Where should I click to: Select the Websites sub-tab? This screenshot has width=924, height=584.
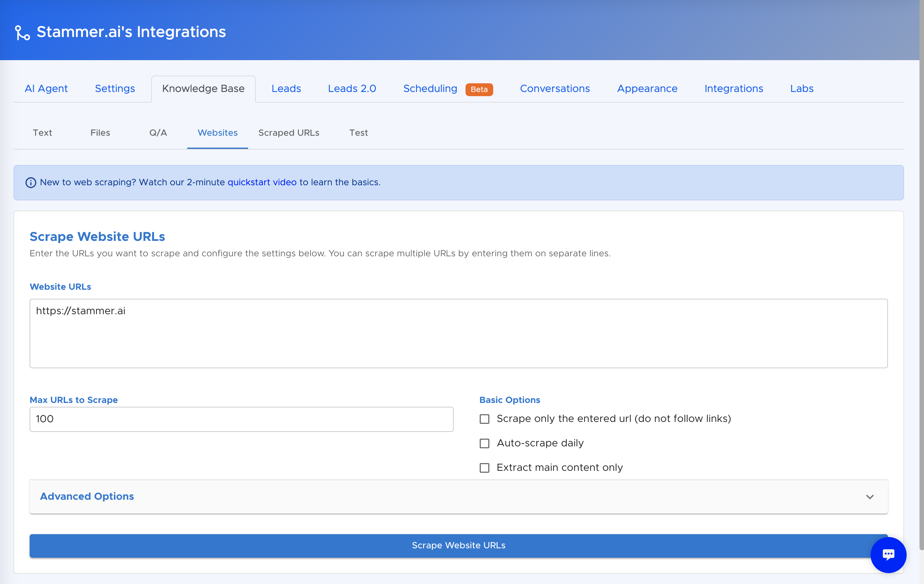217,133
